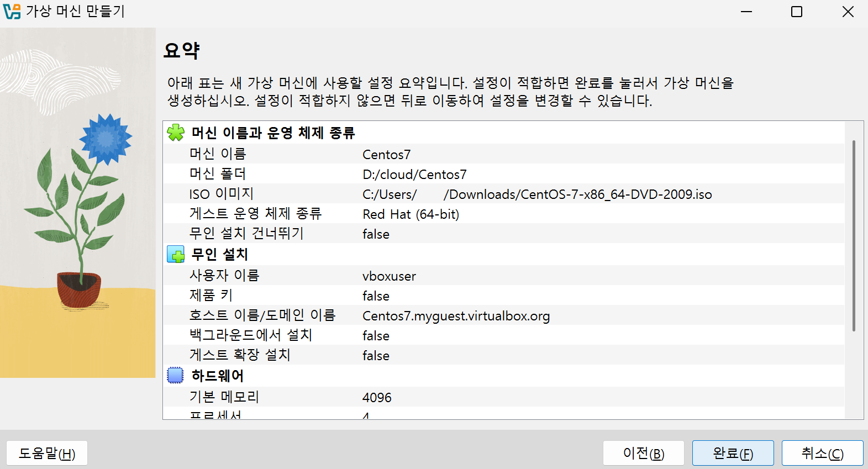Select the 기본 메모리 row label
This screenshot has width=868, height=469.
pyautogui.click(x=224, y=397)
